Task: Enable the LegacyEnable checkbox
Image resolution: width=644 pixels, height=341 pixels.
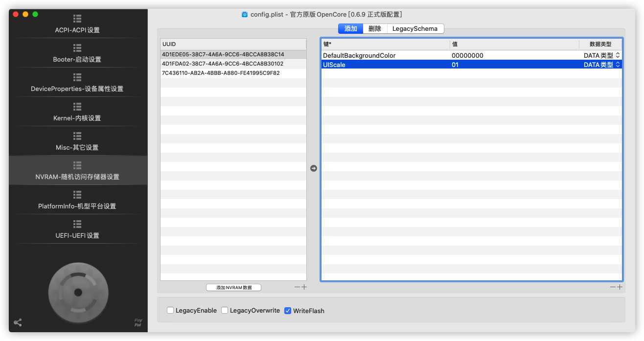Action: click(x=170, y=311)
